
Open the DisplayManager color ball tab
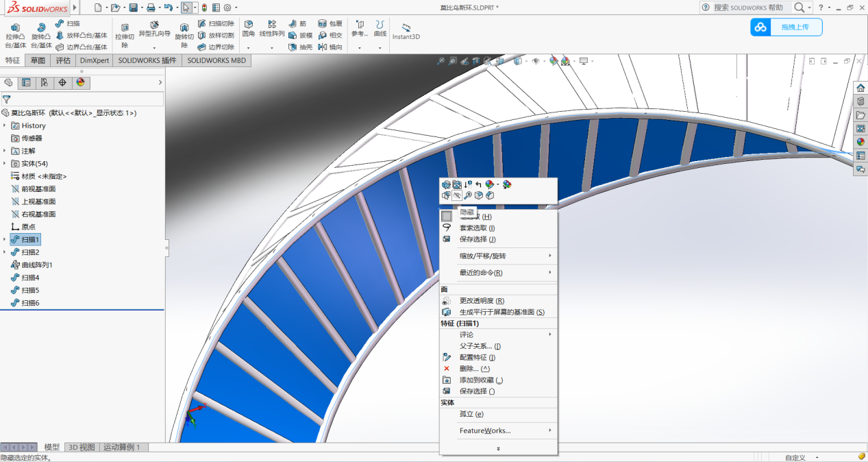[80, 83]
